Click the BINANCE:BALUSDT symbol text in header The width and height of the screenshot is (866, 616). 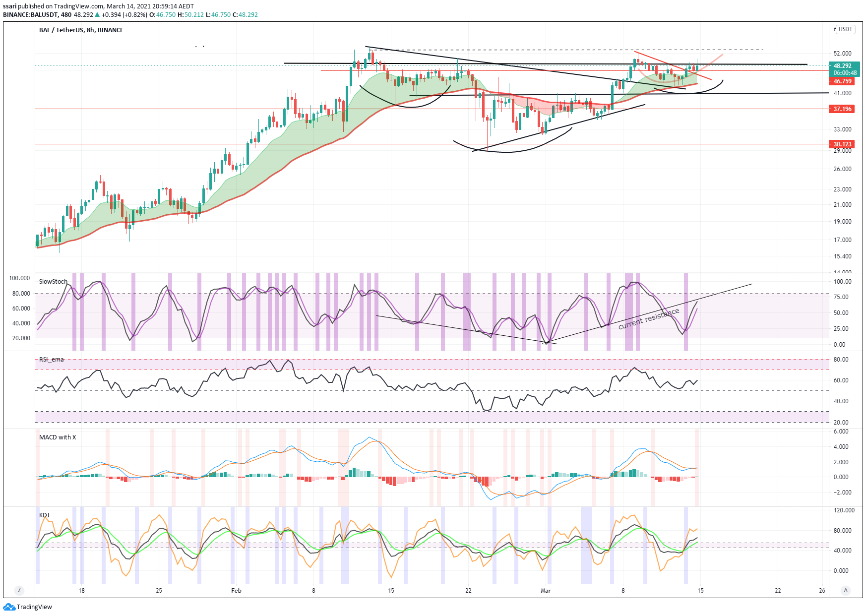click(x=30, y=15)
